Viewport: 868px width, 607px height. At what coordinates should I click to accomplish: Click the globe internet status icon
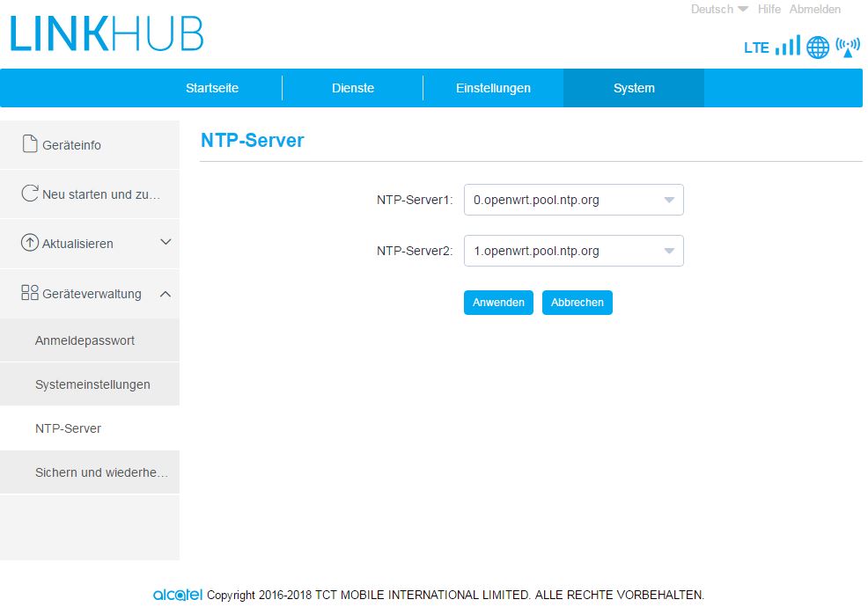(818, 48)
